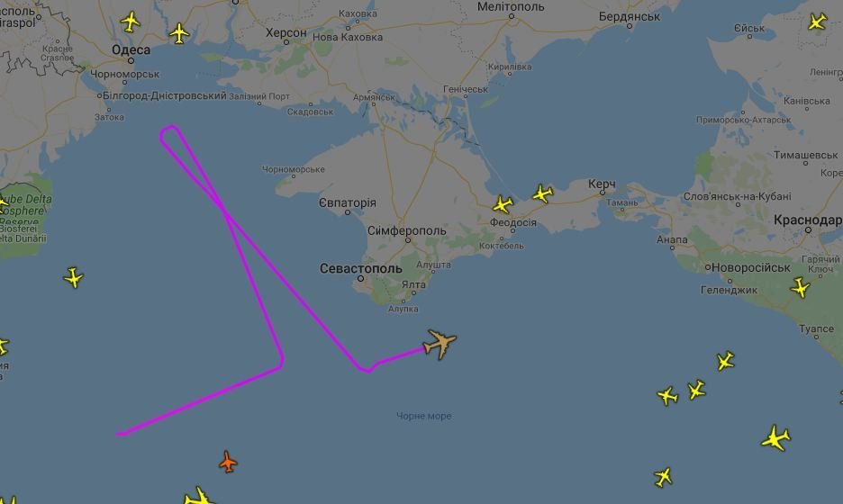The width and height of the screenshot is (843, 504).
Task: Click the Севастополь city label
Action: coord(361,268)
